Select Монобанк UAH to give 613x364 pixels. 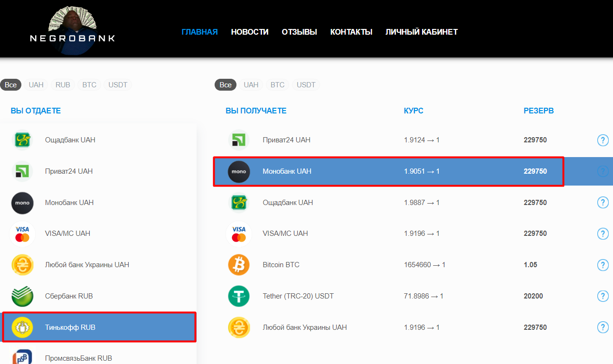(98, 203)
